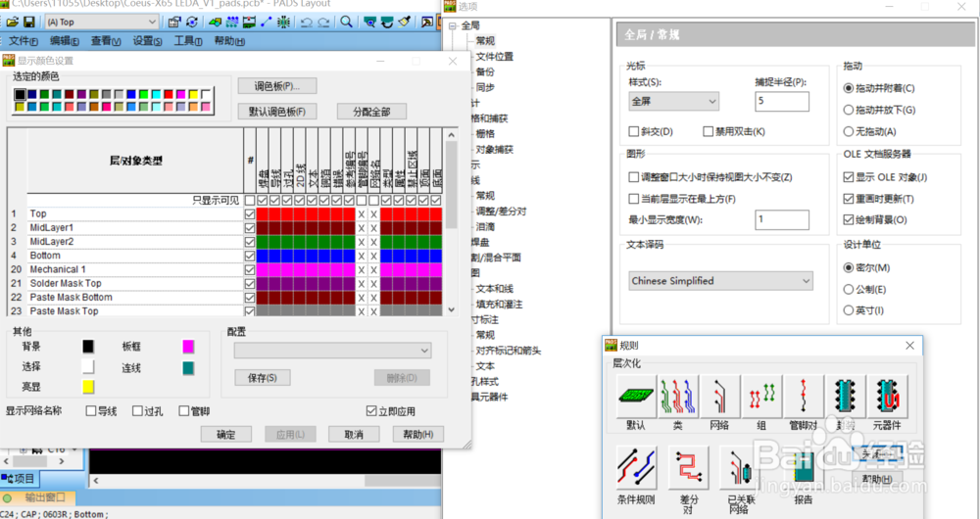Open Component (元器件) rules icon
The width and height of the screenshot is (980, 519).
888,396
